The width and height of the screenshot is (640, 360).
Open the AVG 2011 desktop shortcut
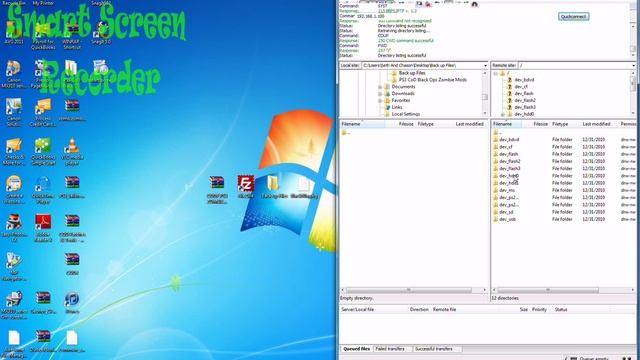click(14, 33)
